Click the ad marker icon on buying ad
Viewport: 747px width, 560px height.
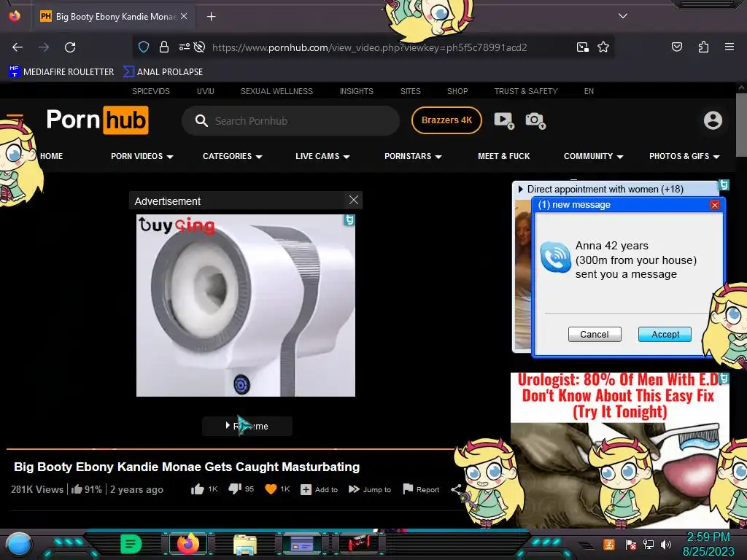[x=349, y=220]
